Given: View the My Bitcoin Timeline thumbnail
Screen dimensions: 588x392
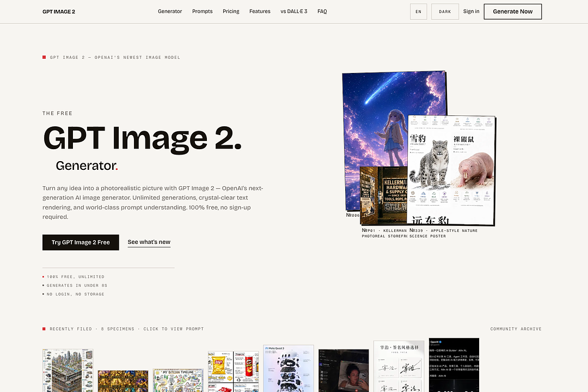Looking at the screenshot, I should [178, 381].
